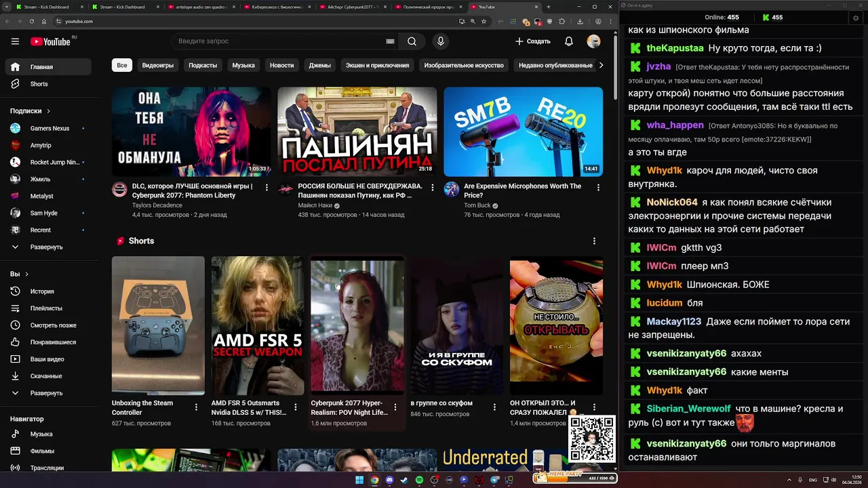
Task: Open more options for Phantom Liberty video
Action: tap(267, 187)
